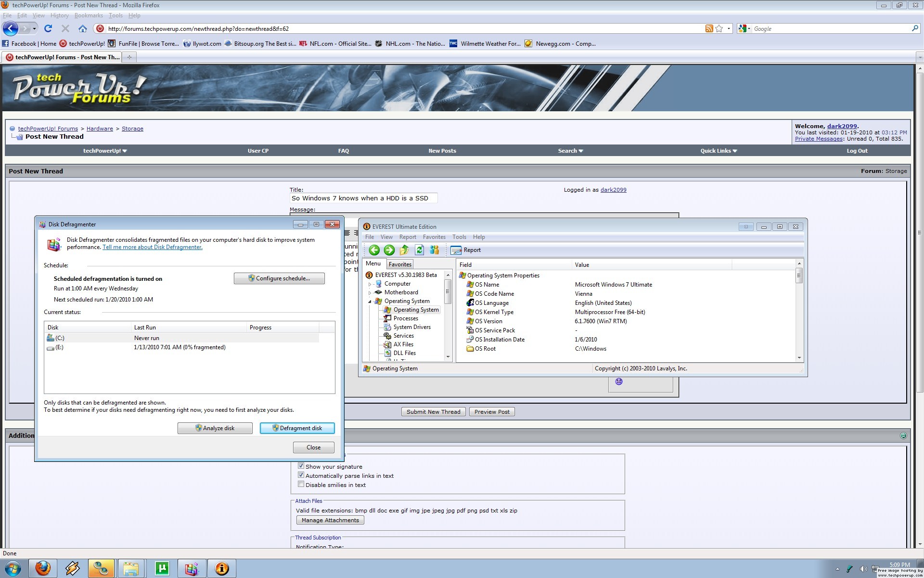The height and width of the screenshot is (578, 924).
Task: Open techPowerUp! navbar dropdown
Action: [x=105, y=151]
